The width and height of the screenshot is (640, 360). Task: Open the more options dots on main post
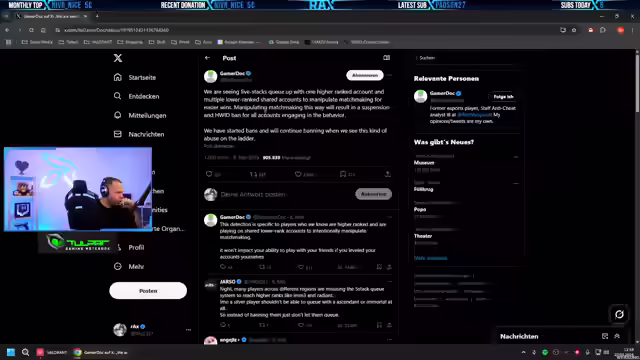pos(390,75)
